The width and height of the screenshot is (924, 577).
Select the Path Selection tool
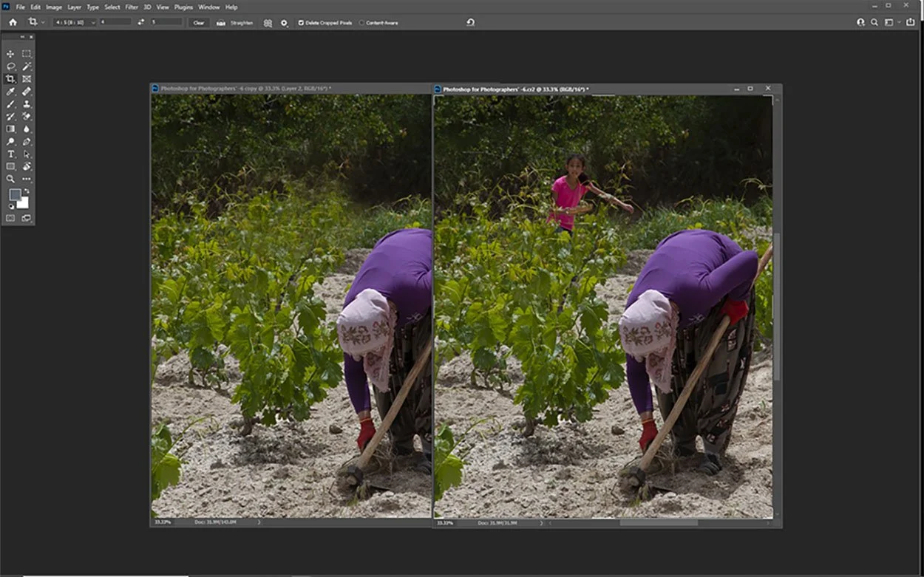tap(27, 154)
